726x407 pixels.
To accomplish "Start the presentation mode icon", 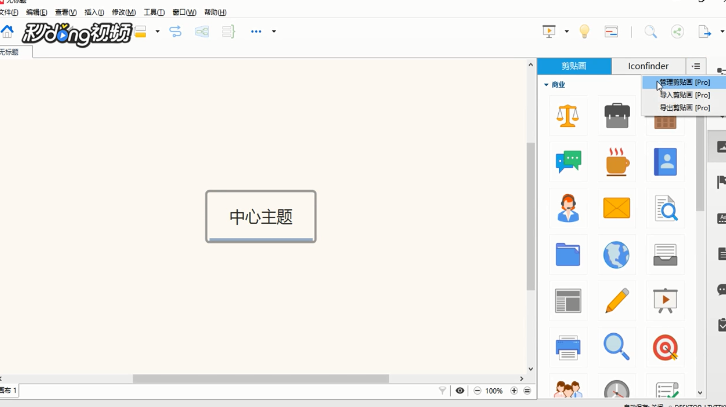I will click(549, 31).
